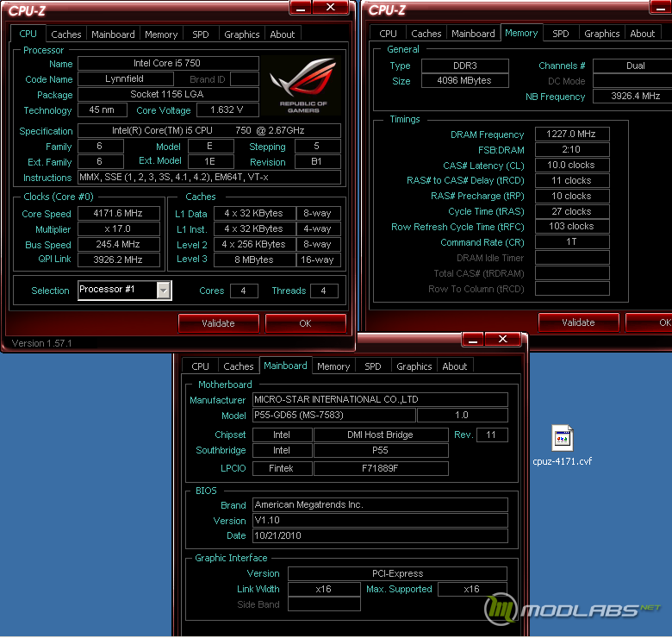The width and height of the screenshot is (672, 638).
Task: Click the 4096 MBytes memory size value
Action: click(x=465, y=80)
